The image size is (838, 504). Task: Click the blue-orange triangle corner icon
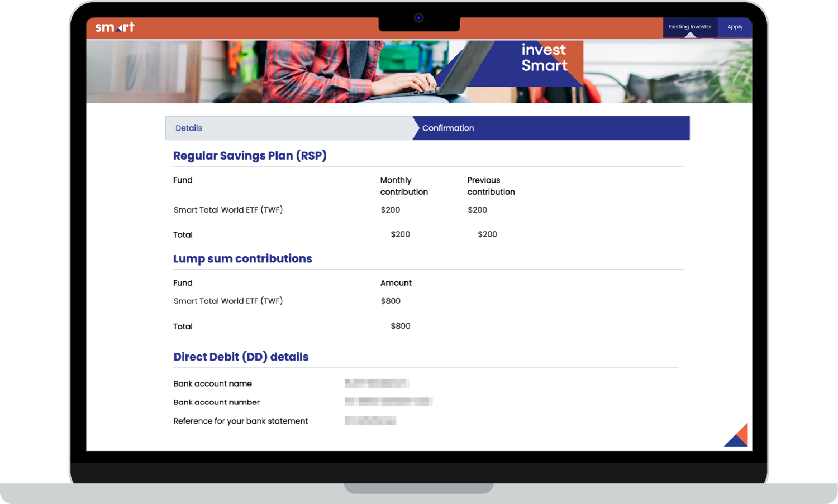click(736, 435)
